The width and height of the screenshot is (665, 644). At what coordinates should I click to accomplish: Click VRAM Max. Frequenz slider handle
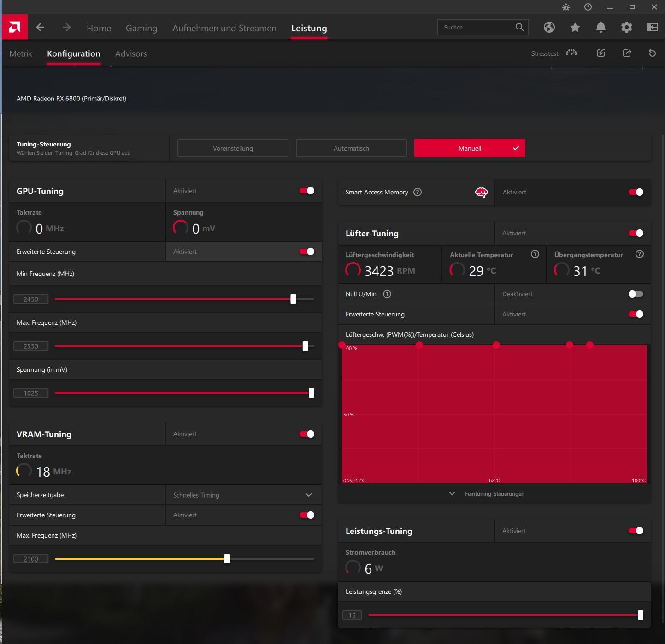[227, 559]
